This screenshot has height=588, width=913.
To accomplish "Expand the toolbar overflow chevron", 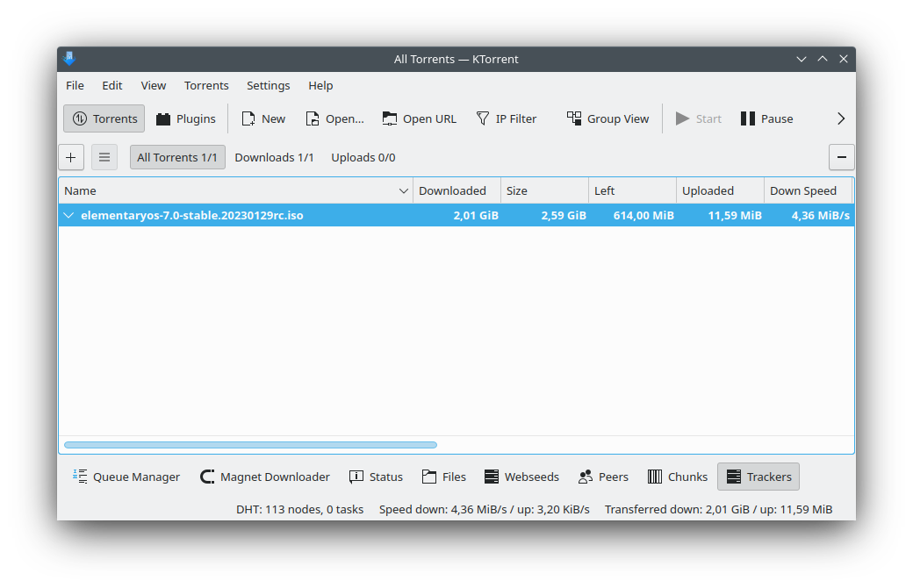I will (x=841, y=118).
